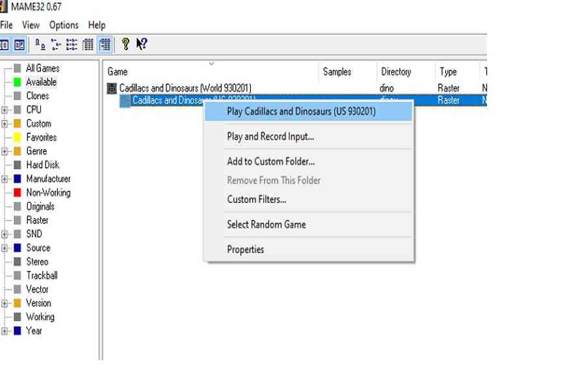Select the Favorites folder in the tree
585x392 pixels.
41,137
